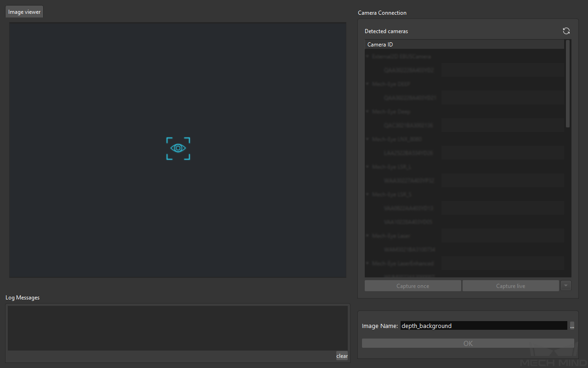Click the Camera ID column header
588x368 pixels.
pos(464,45)
